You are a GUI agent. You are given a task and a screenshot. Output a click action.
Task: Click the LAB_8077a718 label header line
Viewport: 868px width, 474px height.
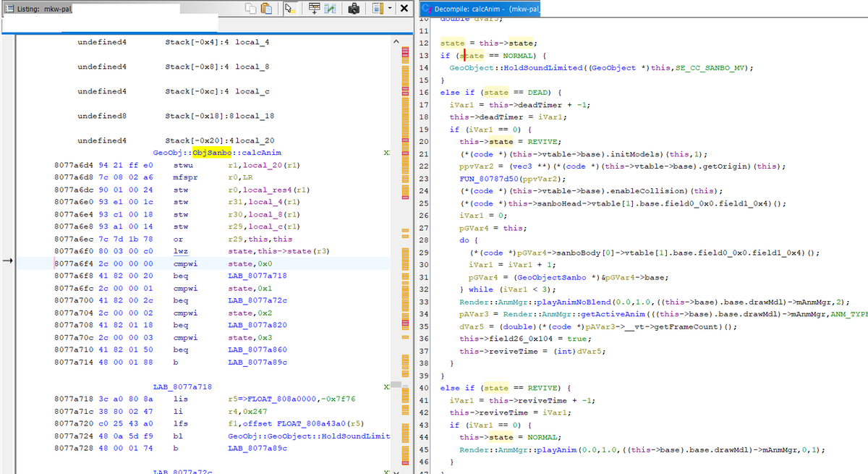(182, 387)
